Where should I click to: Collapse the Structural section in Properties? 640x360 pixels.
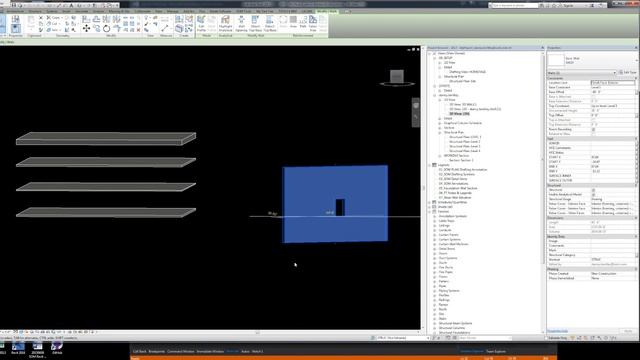tap(636, 185)
